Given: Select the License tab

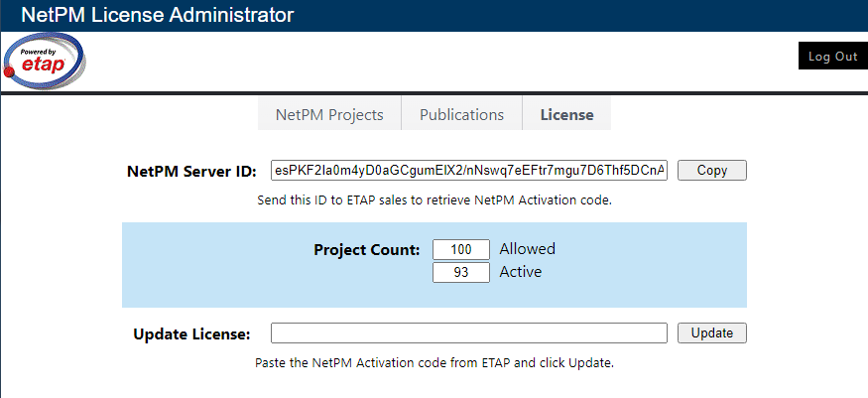Looking at the screenshot, I should pos(566,114).
